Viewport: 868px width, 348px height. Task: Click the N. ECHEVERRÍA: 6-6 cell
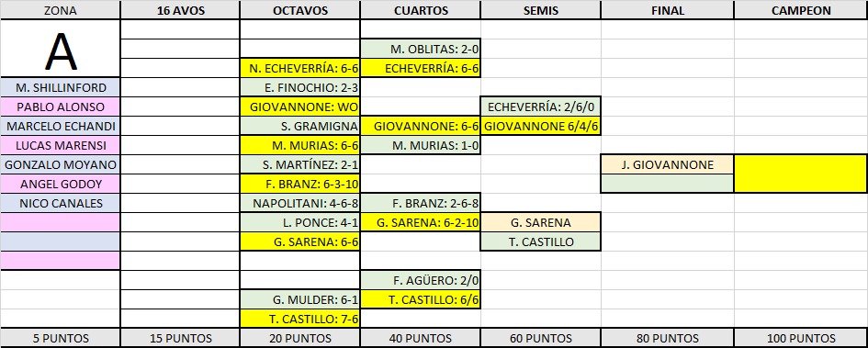coord(300,69)
